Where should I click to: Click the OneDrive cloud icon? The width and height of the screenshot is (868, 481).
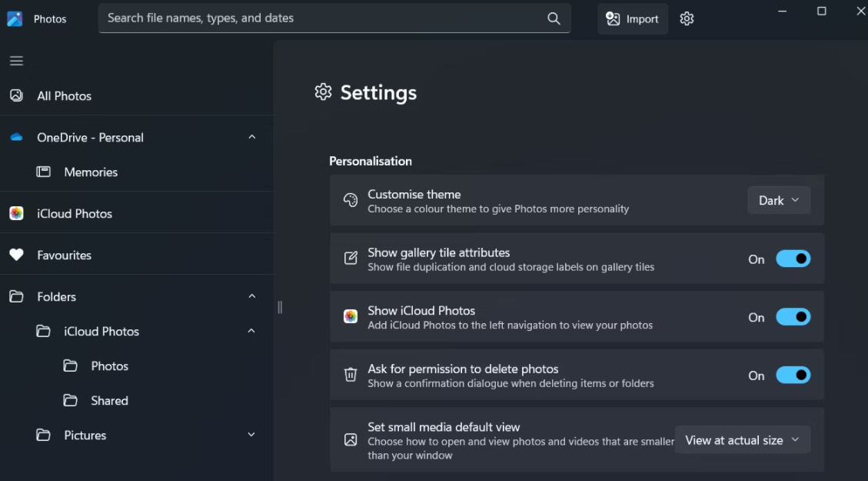(x=16, y=138)
